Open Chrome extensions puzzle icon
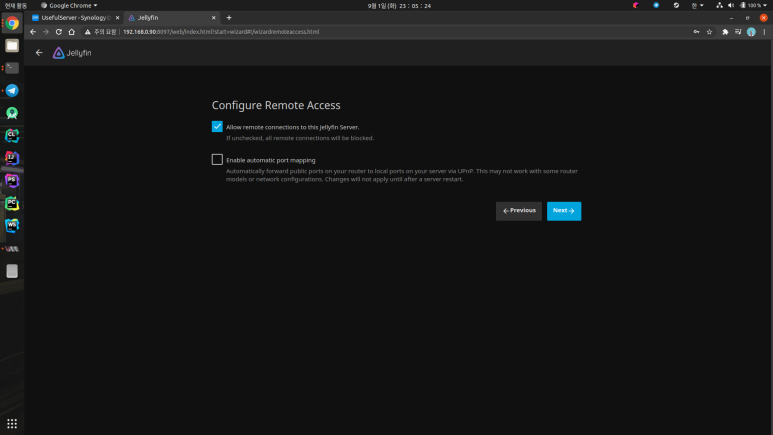The image size is (773, 435). (725, 32)
